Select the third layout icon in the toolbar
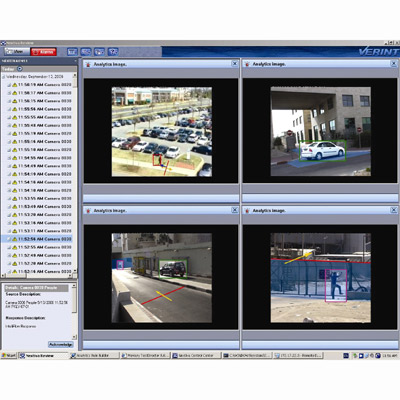This screenshot has height=400, width=400. [x=99, y=52]
